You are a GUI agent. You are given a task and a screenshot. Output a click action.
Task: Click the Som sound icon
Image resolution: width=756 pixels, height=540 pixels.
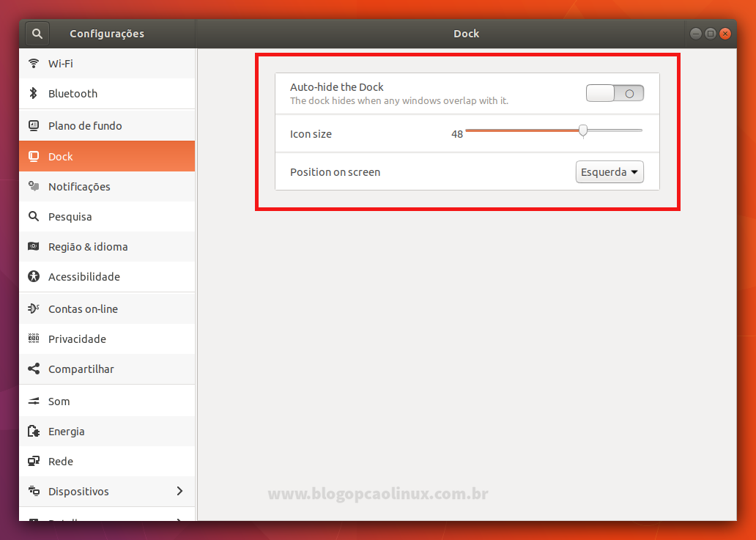[34, 401]
